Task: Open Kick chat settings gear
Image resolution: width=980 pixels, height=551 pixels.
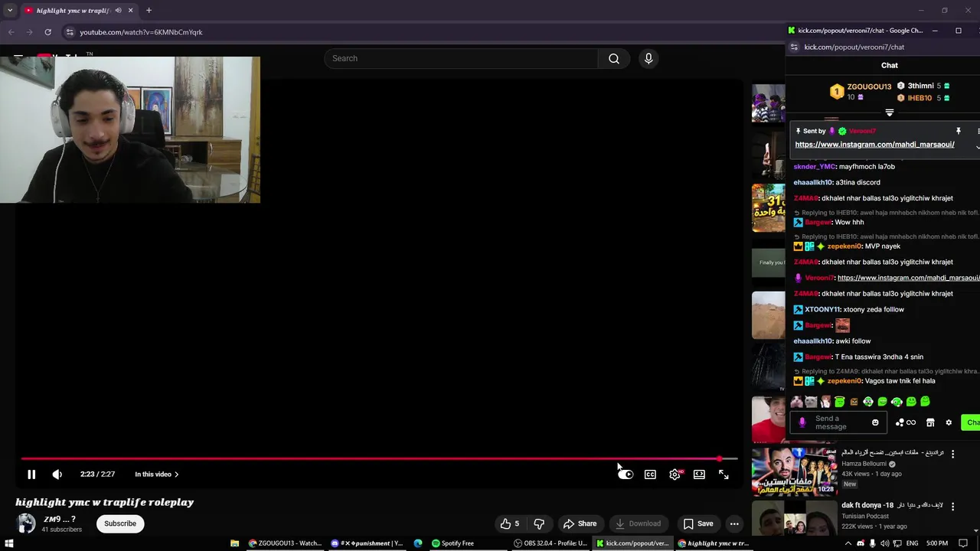Action: point(949,422)
